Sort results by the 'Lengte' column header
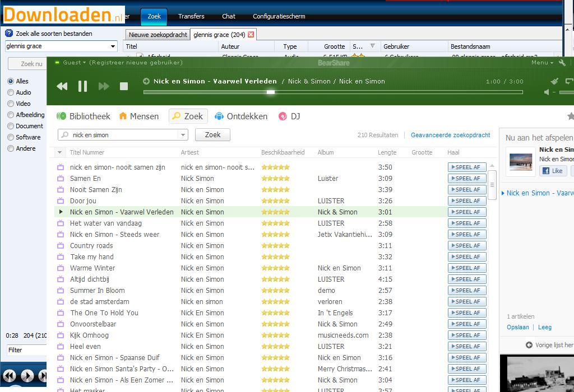 [387, 152]
